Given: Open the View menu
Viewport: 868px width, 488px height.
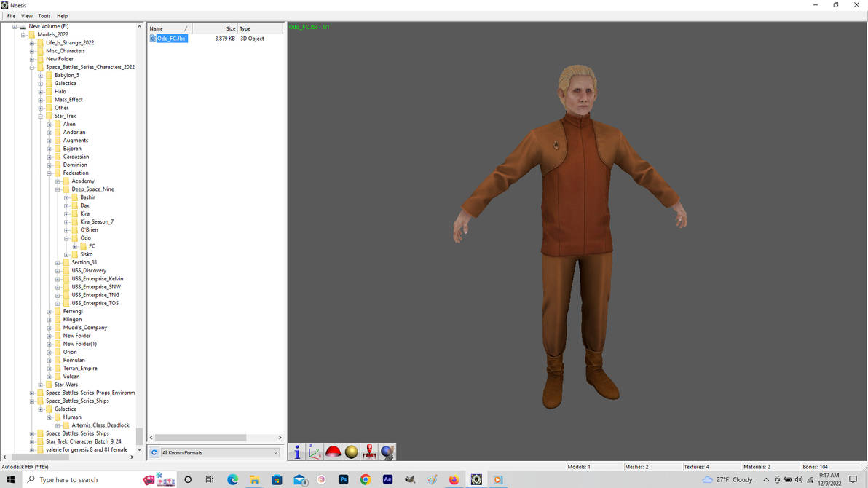Looking at the screenshot, I should (x=26, y=16).
